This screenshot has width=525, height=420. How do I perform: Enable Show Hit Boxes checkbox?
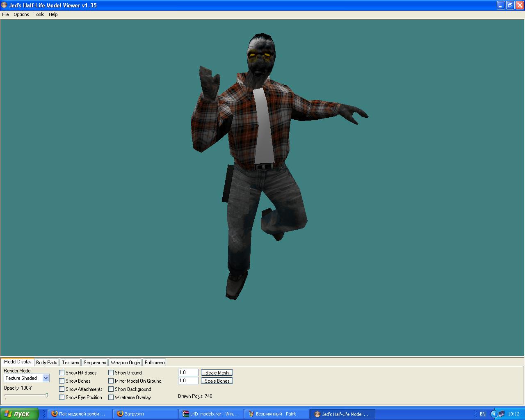tap(62, 373)
